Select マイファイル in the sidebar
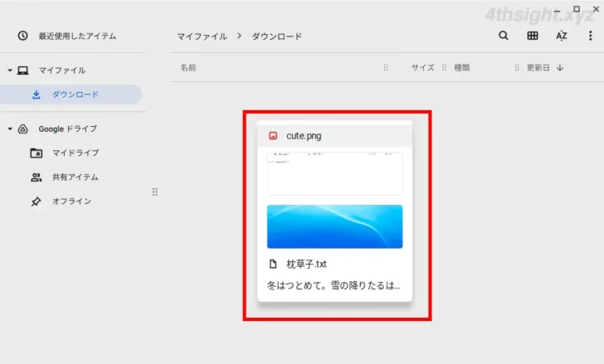This screenshot has width=604, height=364. (62, 70)
